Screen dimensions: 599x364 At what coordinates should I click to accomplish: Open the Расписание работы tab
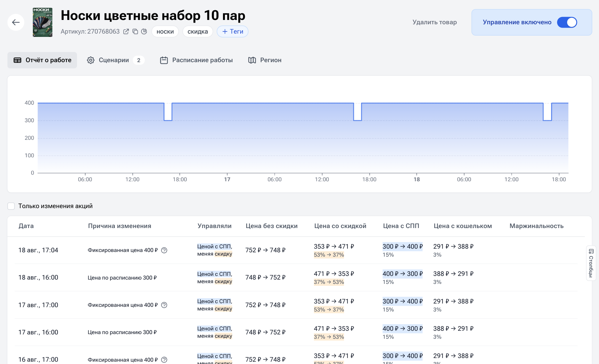tap(196, 60)
